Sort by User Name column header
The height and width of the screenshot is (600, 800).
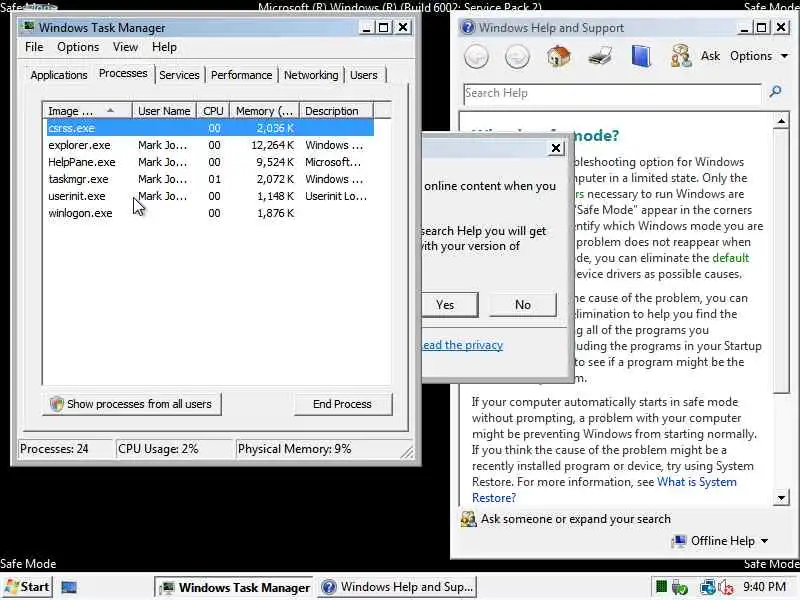(x=164, y=111)
